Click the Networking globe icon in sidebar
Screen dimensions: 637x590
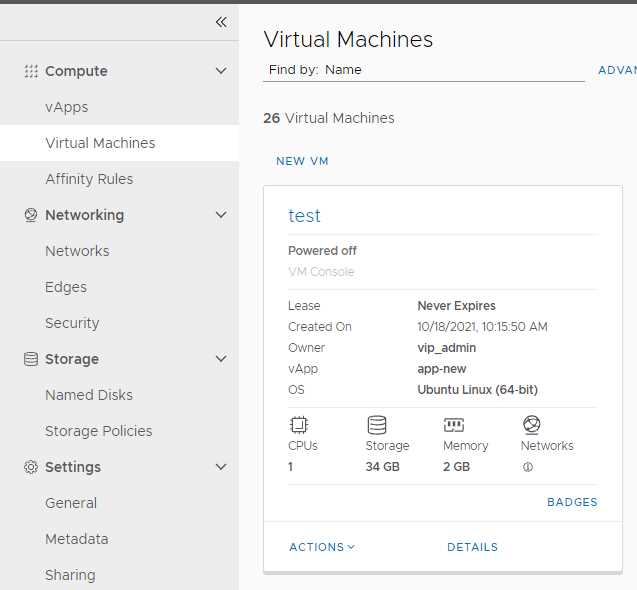click(31, 215)
